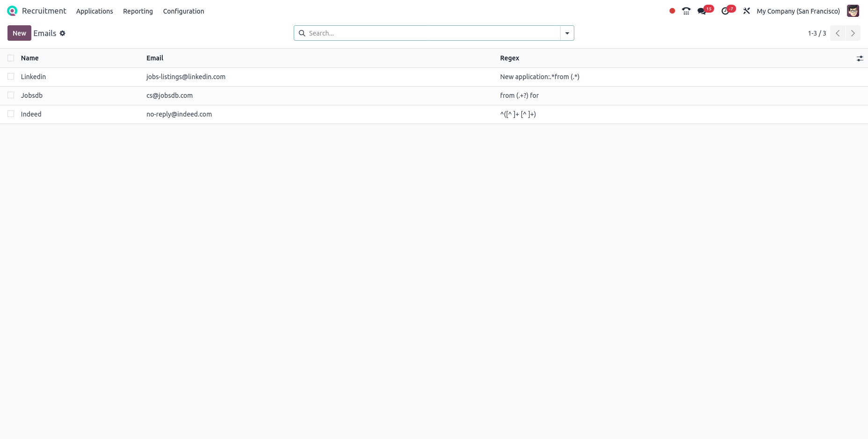Open the Configuration menu

(x=183, y=11)
